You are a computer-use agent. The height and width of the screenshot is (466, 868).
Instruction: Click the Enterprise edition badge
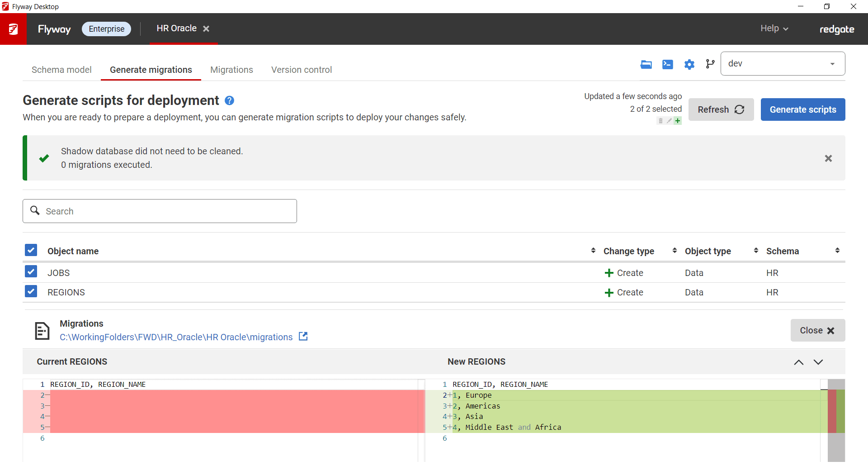coord(106,29)
